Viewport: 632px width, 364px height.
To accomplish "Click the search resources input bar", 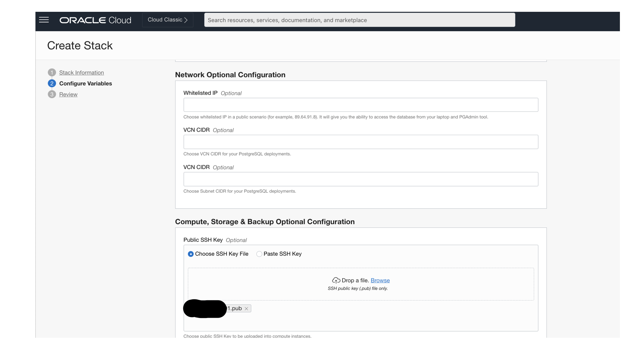I will (x=359, y=20).
